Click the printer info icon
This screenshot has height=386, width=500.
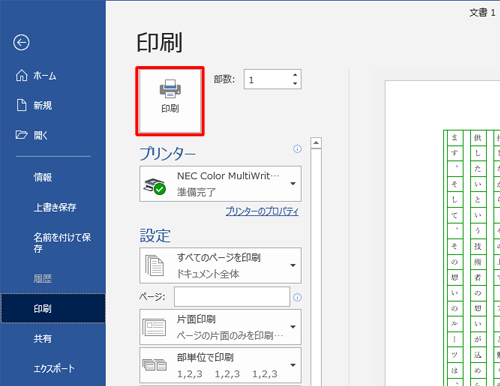point(297,149)
